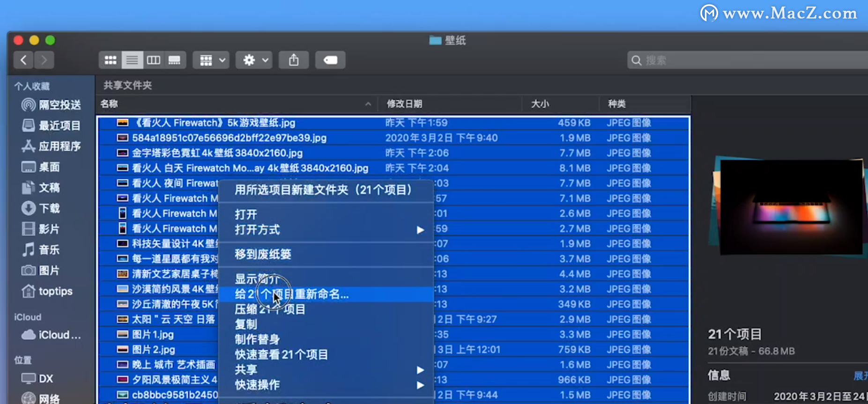Image resolution: width=868 pixels, height=404 pixels.
Task: Open 文稿 in the sidebar
Action: tap(41, 187)
